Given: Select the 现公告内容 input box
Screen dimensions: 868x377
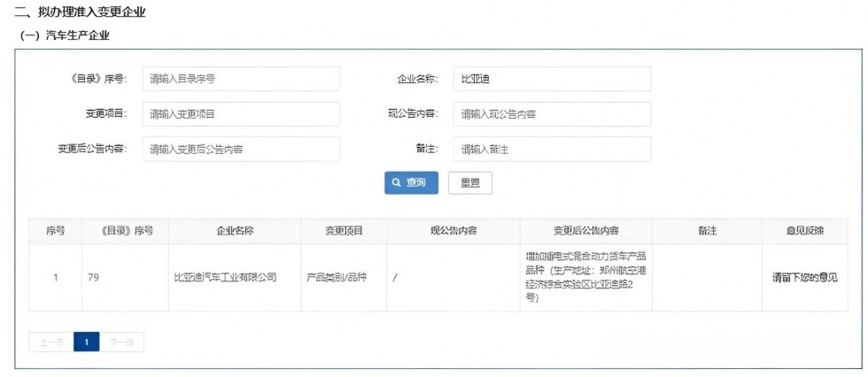Looking at the screenshot, I should point(552,114).
